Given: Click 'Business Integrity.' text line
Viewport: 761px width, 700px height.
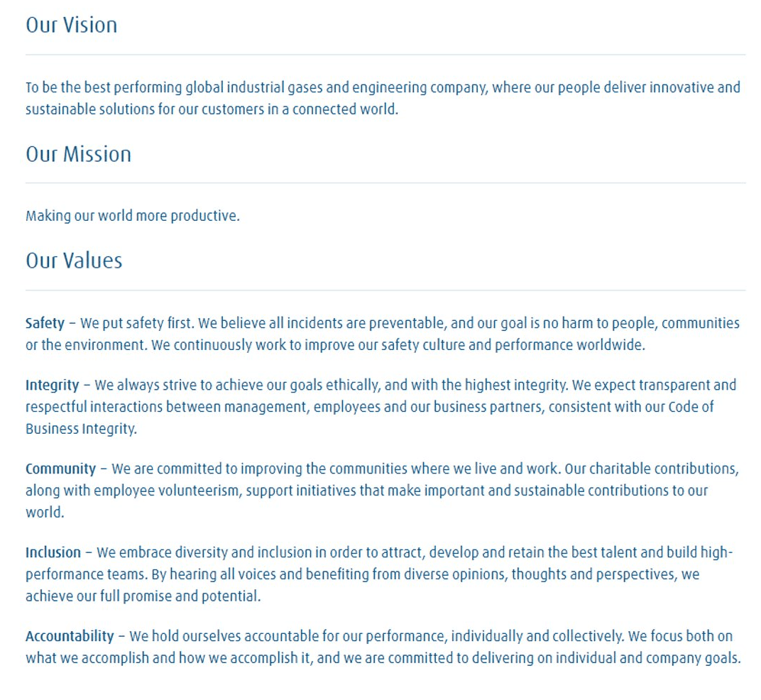Looking at the screenshot, I should [81, 429].
